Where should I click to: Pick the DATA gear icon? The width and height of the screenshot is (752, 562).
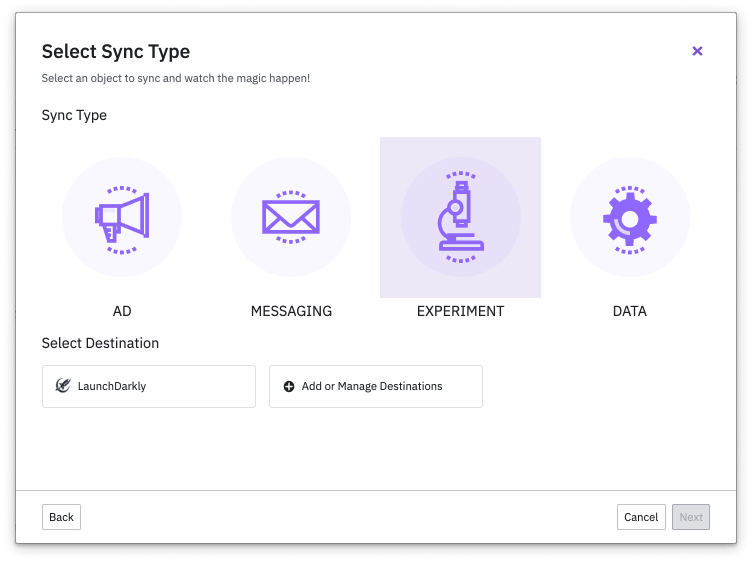coord(630,217)
